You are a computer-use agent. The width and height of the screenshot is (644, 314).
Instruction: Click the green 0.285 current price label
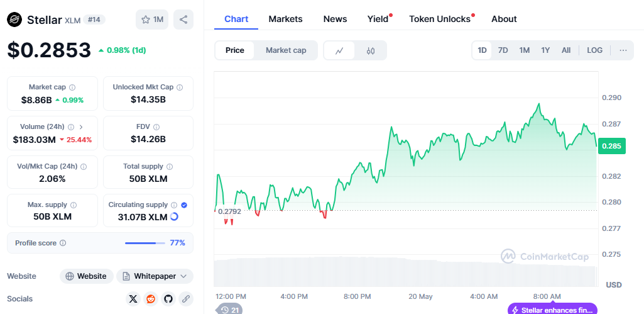[x=611, y=146]
